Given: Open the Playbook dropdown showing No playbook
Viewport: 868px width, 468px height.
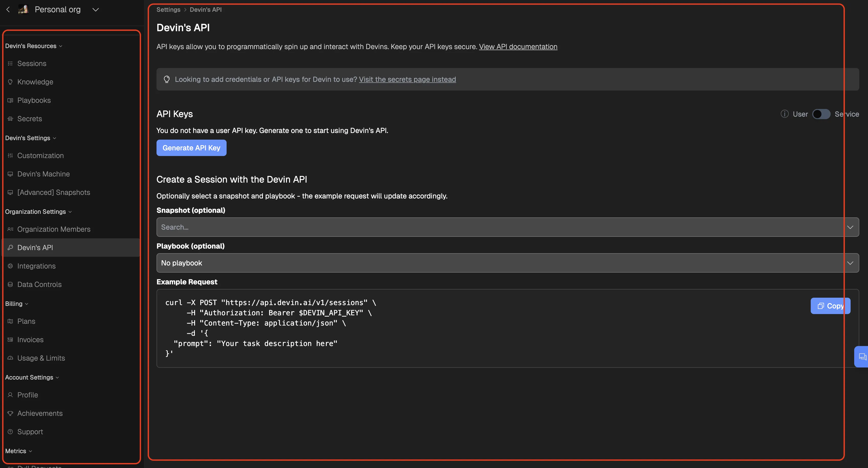Looking at the screenshot, I should (x=507, y=263).
